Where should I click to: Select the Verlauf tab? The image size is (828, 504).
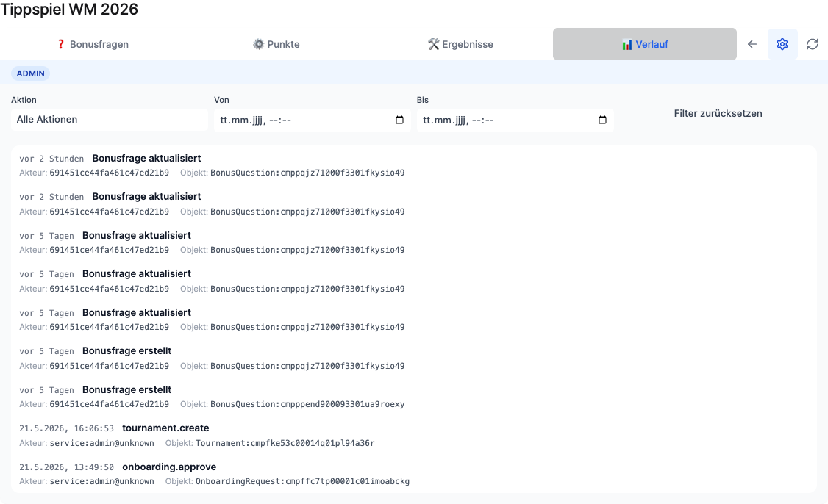[645, 44]
